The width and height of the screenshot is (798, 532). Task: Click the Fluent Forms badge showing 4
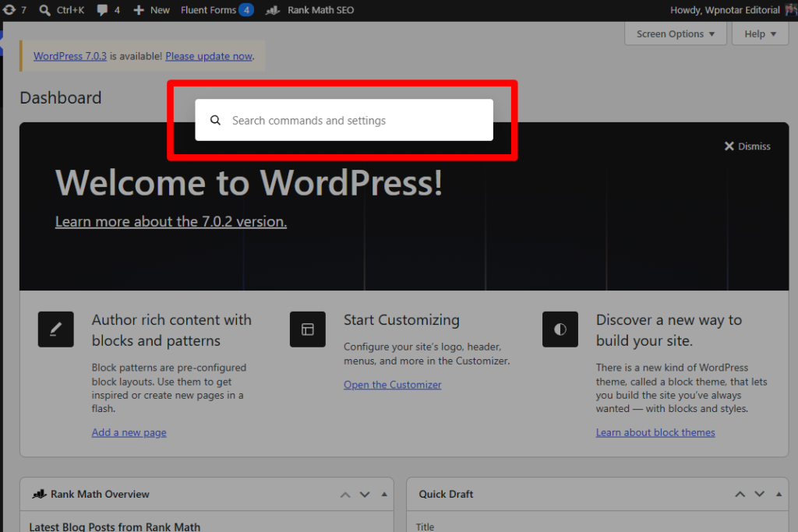coord(246,10)
